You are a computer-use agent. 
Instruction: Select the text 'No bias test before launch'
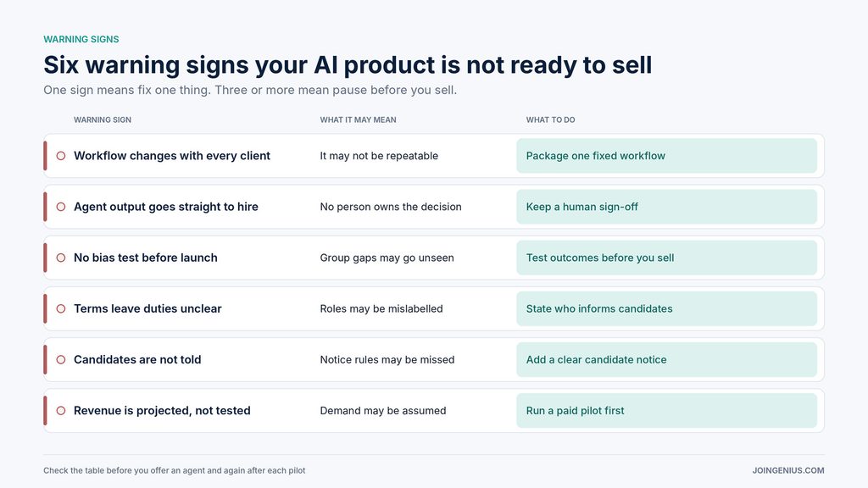pyautogui.click(x=146, y=258)
